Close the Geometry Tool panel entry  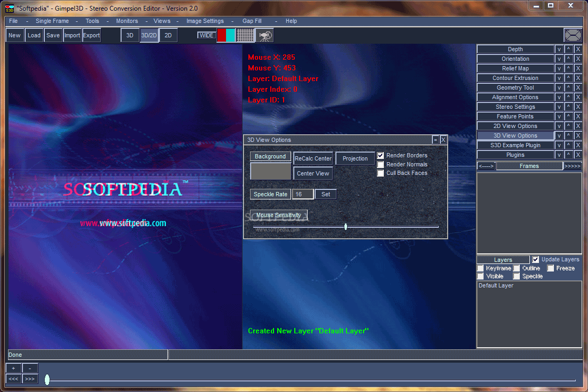click(x=578, y=87)
